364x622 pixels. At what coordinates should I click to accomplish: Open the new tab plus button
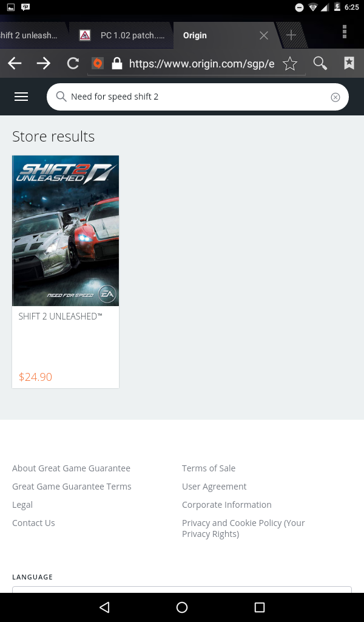[x=291, y=35]
